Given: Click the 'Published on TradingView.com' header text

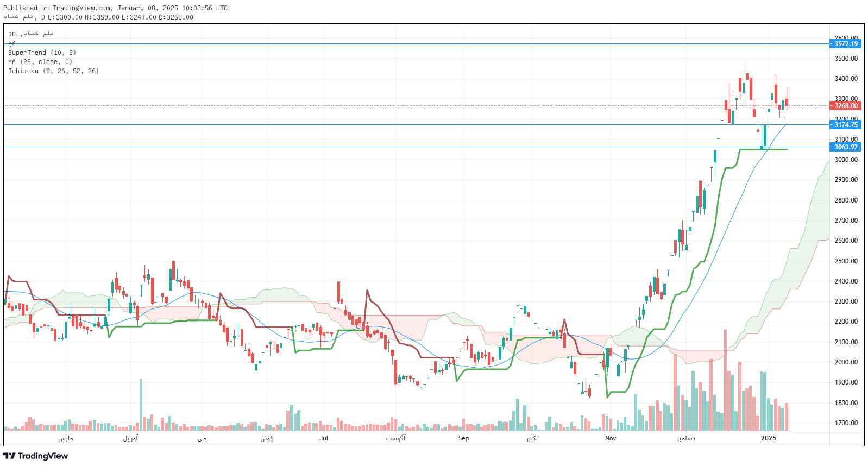Looking at the screenshot, I should 58,8.
